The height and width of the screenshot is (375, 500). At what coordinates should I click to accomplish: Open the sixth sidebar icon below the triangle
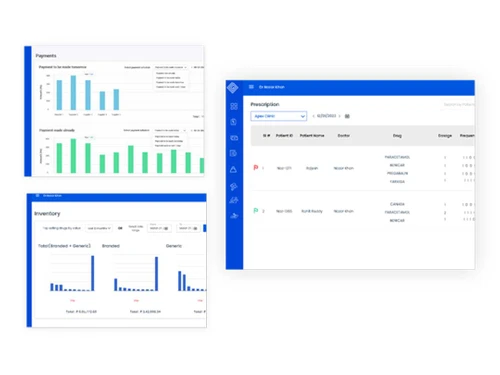[234, 186]
